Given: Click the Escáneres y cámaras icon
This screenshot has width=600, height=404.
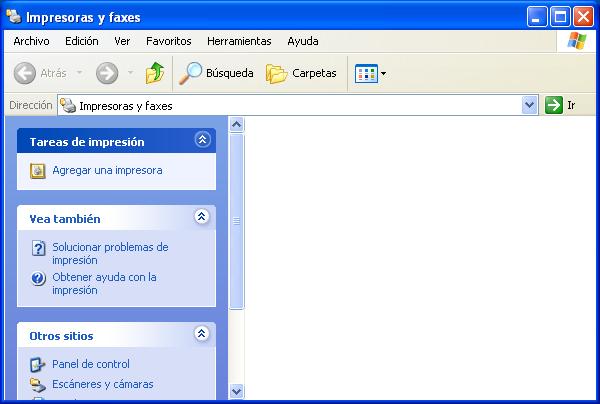Looking at the screenshot, I should (38, 384).
